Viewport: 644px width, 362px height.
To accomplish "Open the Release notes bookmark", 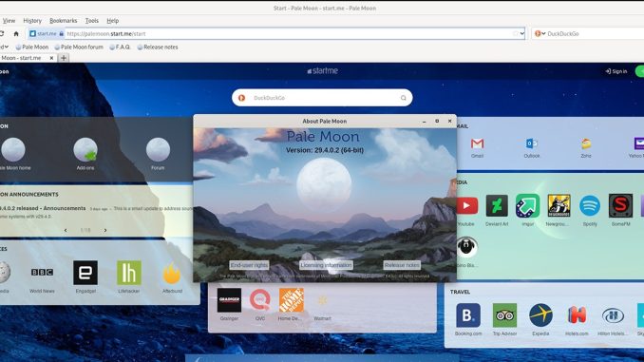I will [x=158, y=47].
